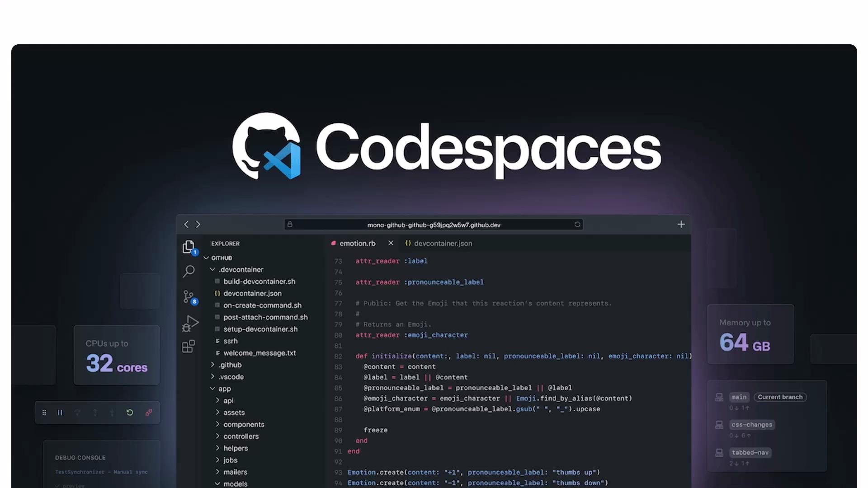Screen dimensions: 868x488
Task: Open build-devcontainer.sh file
Action: pos(259,281)
